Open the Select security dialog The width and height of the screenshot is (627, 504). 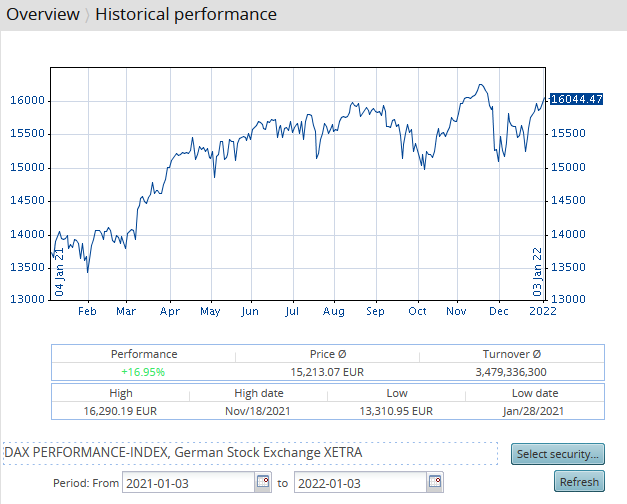(558, 454)
